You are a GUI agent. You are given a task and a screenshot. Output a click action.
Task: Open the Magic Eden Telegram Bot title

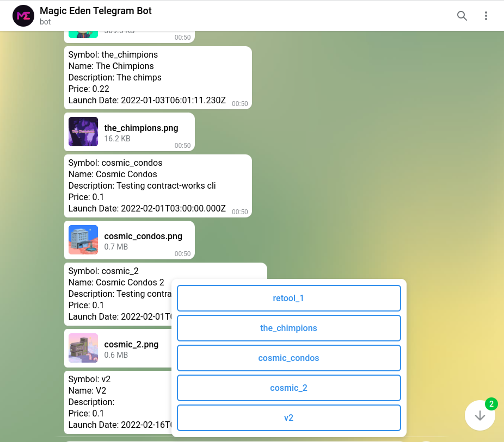(96, 10)
